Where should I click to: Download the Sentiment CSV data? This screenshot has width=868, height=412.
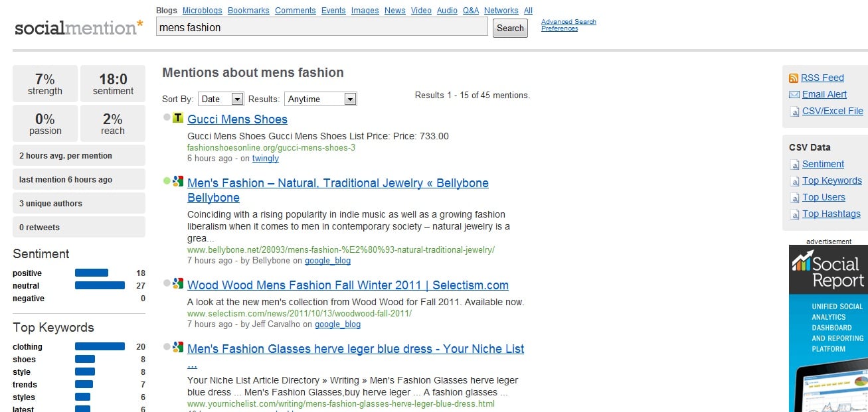[823, 164]
